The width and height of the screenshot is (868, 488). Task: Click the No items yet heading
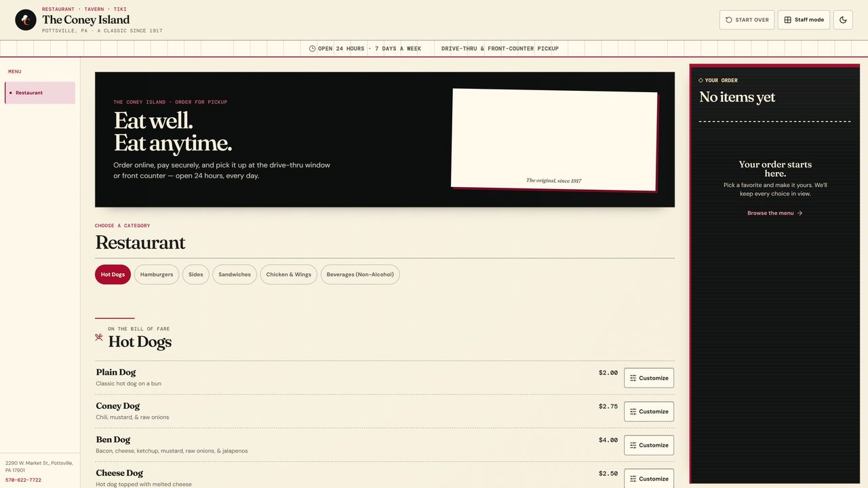737,97
